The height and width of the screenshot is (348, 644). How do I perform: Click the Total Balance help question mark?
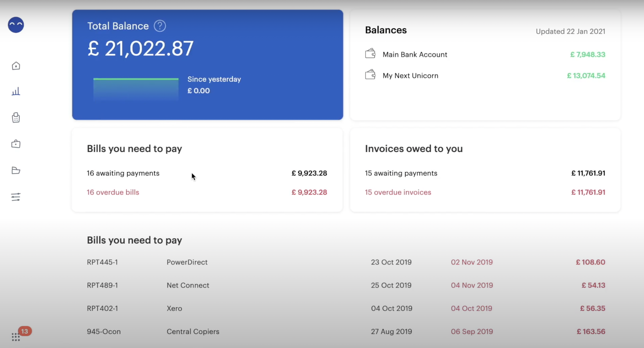coord(160,26)
